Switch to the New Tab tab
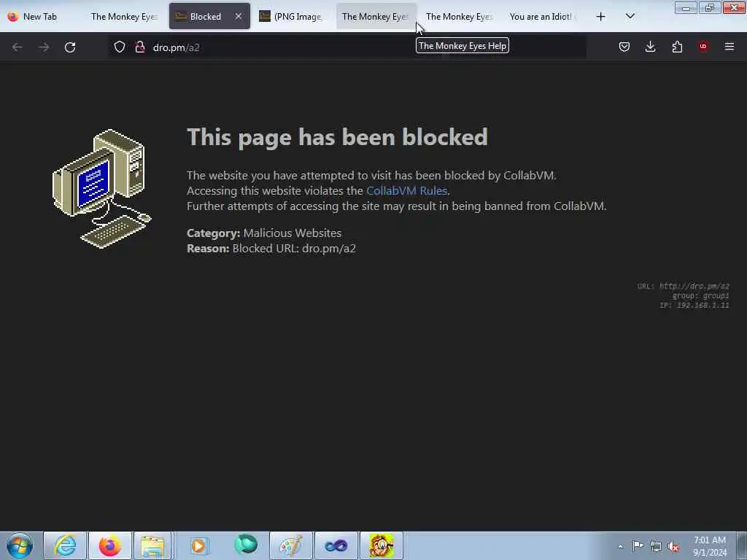This screenshot has width=747, height=560. point(42,16)
